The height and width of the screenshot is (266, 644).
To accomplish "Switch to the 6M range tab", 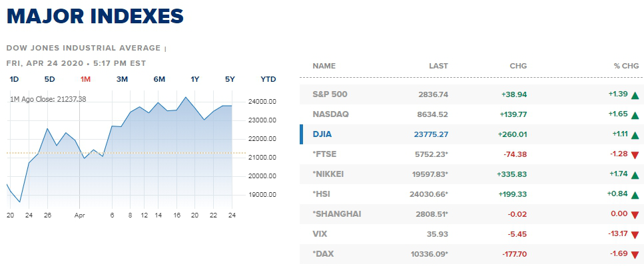I will 159,79.
